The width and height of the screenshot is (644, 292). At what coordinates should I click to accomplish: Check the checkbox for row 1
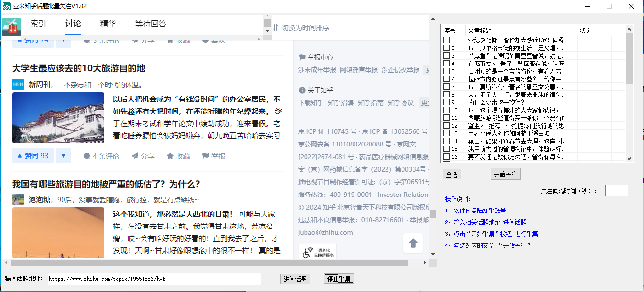pyautogui.click(x=446, y=40)
